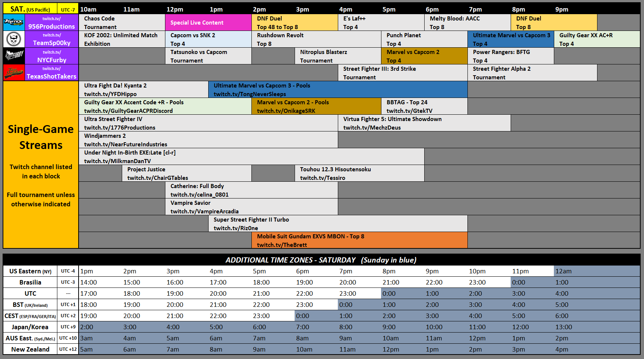Viewport: 644px width, 359px height.
Task: Select Street Fighter III: 3rd Strike Tournament
Action: [x=403, y=73]
